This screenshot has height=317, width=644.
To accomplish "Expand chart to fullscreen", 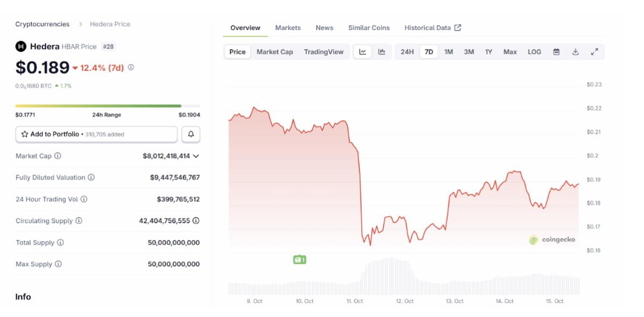I will (x=594, y=52).
